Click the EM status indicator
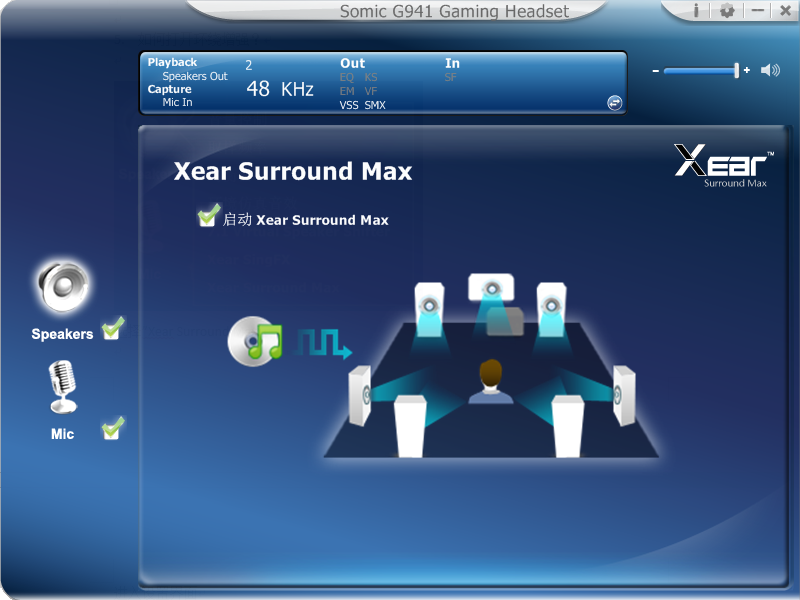This screenshot has width=800, height=600. pyautogui.click(x=347, y=91)
